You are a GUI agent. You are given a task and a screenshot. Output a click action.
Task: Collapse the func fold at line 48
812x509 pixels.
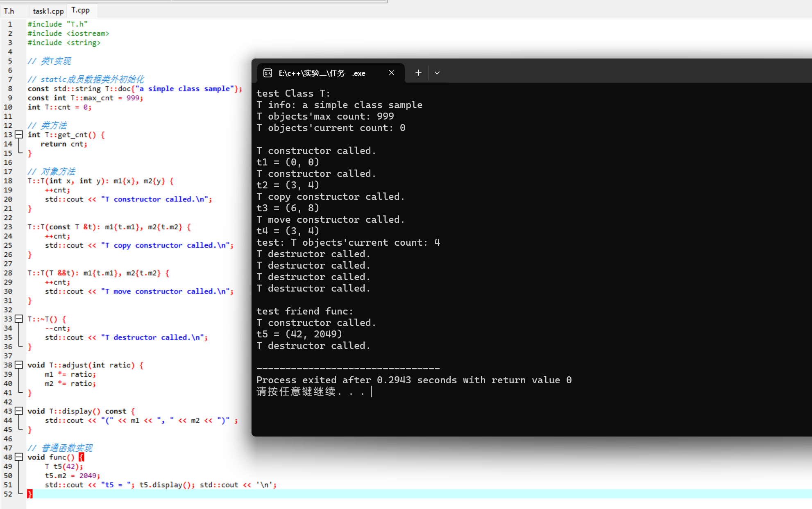pyautogui.click(x=19, y=457)
